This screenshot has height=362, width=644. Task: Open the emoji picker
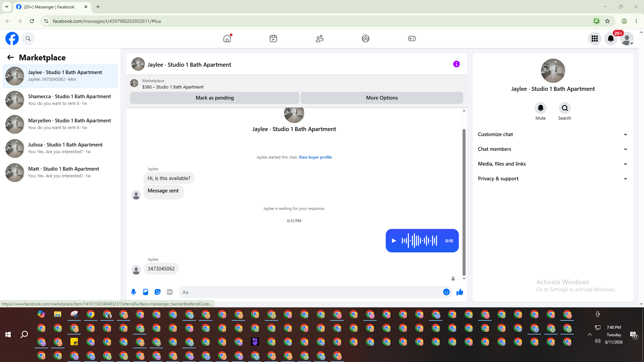446,292
